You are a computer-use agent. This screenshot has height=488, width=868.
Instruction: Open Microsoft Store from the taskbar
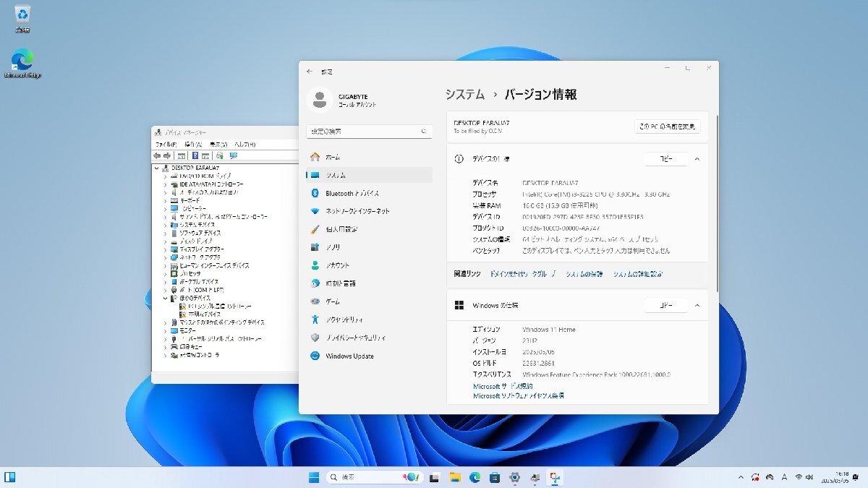(495, 477)
